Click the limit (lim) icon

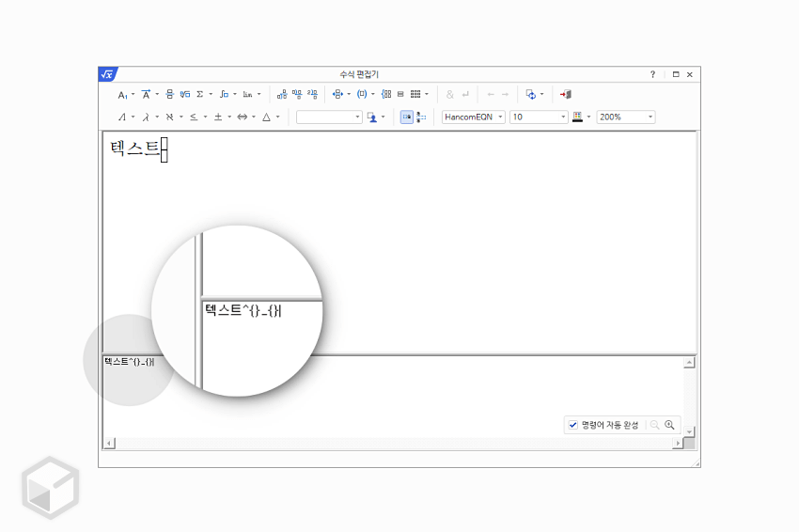pyautogui.click(x=247, y=94)
